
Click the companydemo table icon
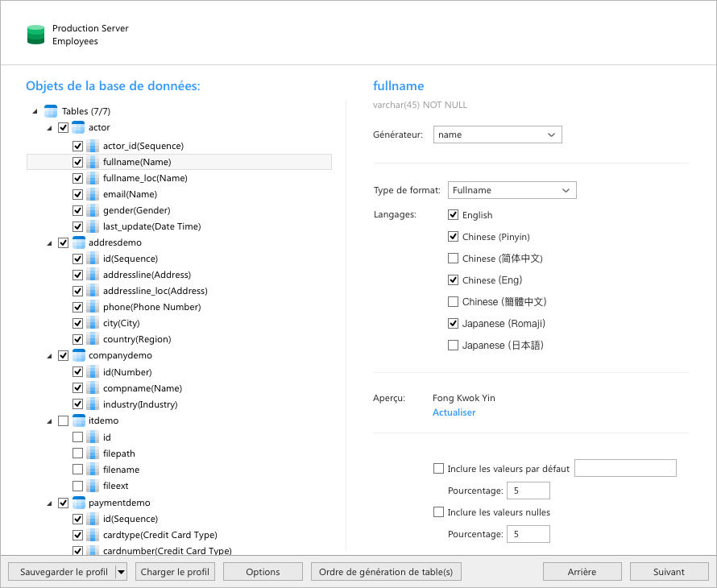(x=79, y=355)
